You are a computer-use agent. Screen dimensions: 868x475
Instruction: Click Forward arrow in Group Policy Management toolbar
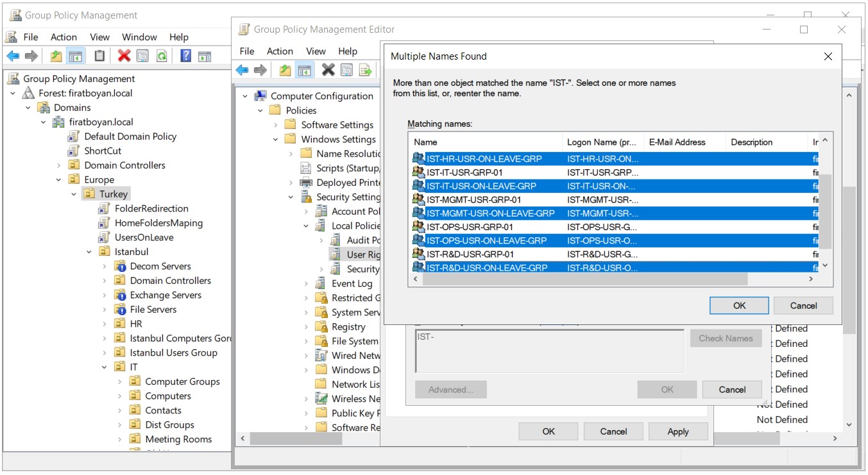coord(31,56)
